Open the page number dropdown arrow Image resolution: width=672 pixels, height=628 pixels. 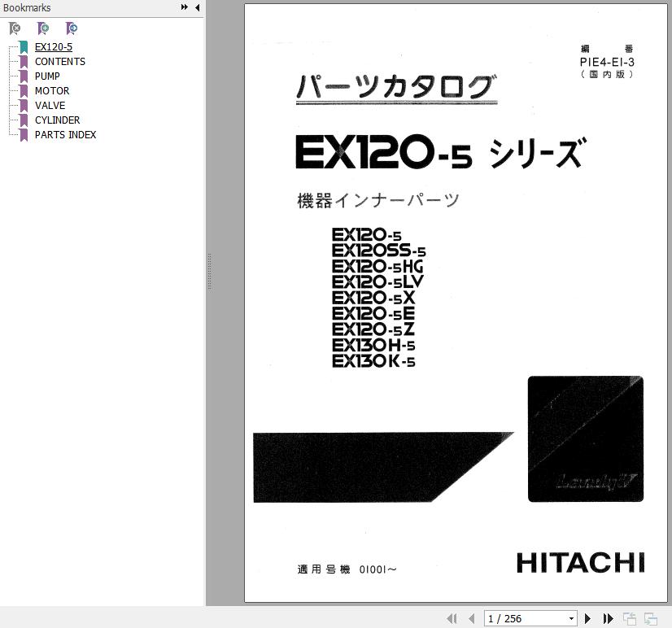(x=571, y=618)
